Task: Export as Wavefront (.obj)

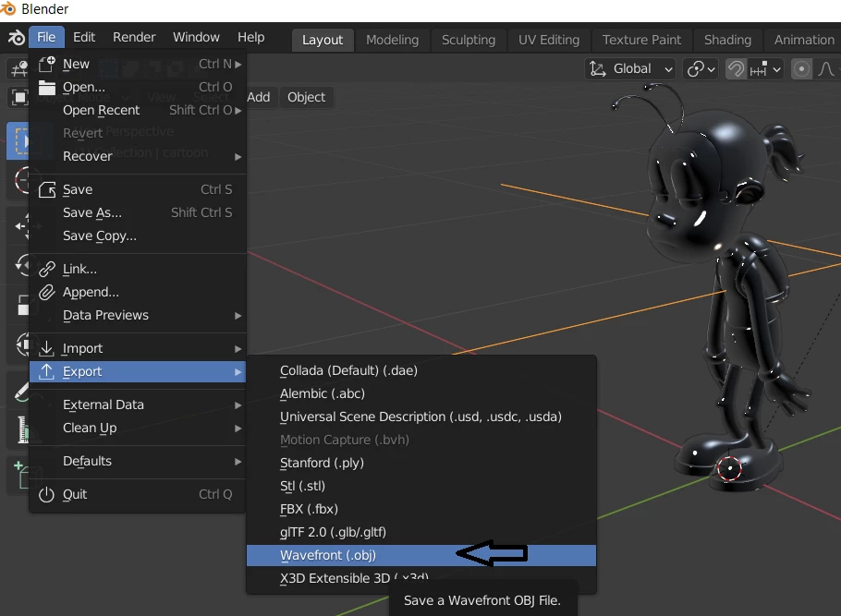Action: point(421,555)
